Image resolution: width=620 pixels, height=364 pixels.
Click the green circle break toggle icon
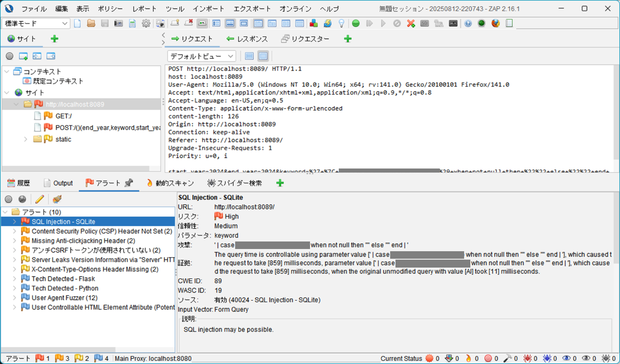[x=356, y=23]
